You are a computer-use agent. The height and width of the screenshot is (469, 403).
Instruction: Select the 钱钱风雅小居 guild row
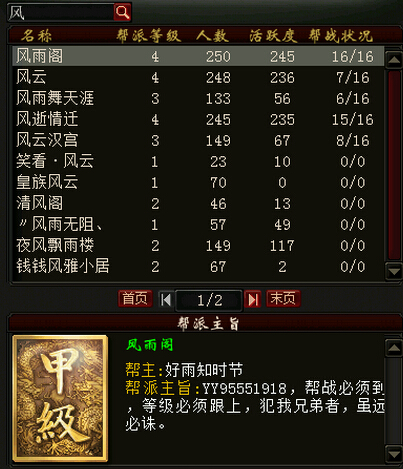click(x=198, y=267)
